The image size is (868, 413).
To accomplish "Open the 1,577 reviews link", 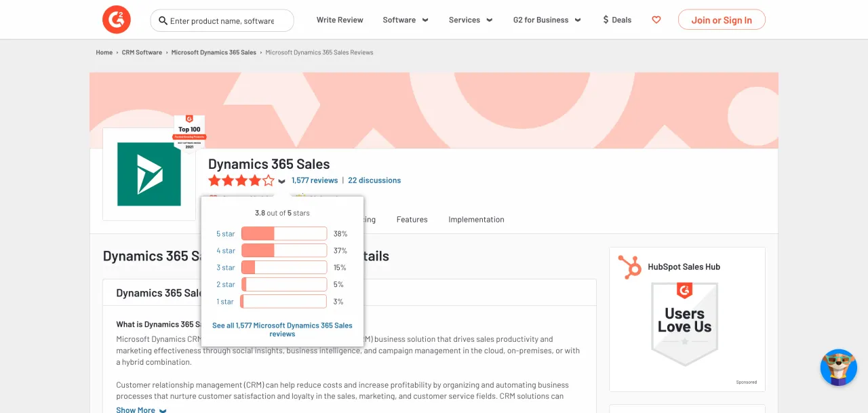I will click(315, 180).
